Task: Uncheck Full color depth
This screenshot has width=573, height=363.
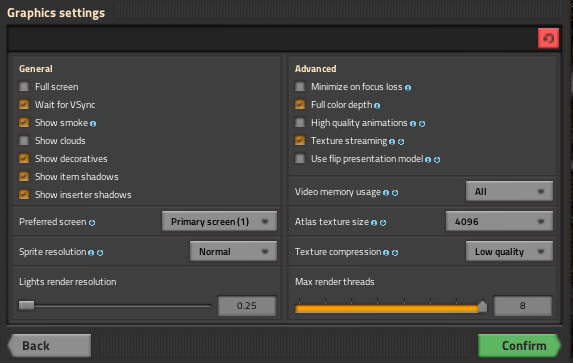Action: tap(300, 105)
